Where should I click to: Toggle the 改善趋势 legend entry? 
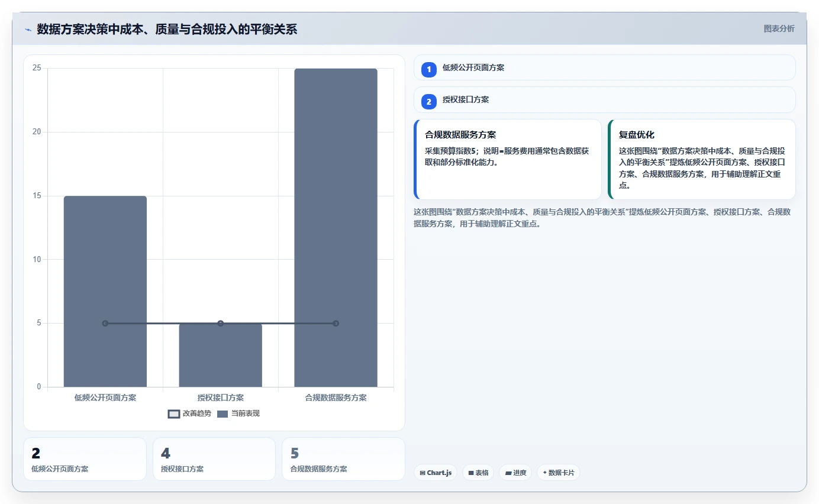coord(189,413)
